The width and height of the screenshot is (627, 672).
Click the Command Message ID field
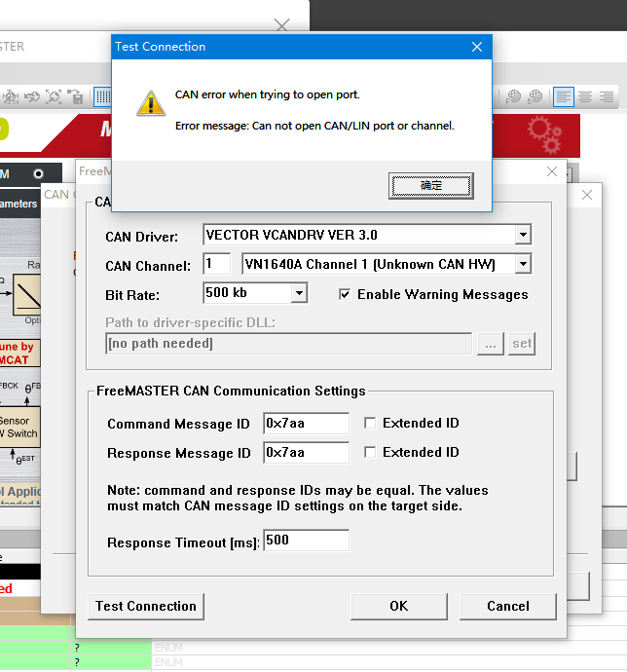306,424
